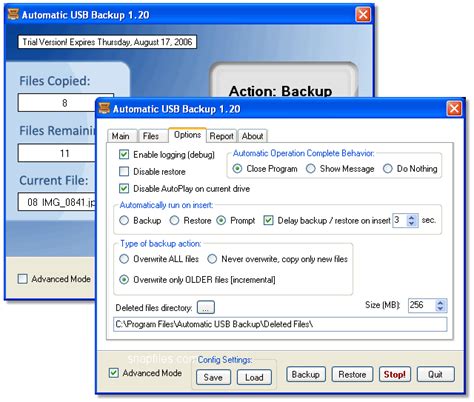Open the Report tab

click(x=221, y=136)
